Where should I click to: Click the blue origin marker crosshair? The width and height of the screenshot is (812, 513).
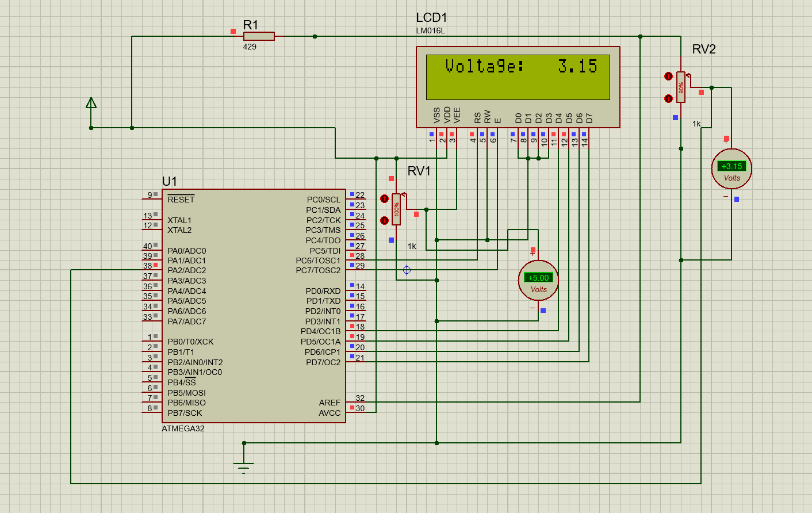(407, 270)
